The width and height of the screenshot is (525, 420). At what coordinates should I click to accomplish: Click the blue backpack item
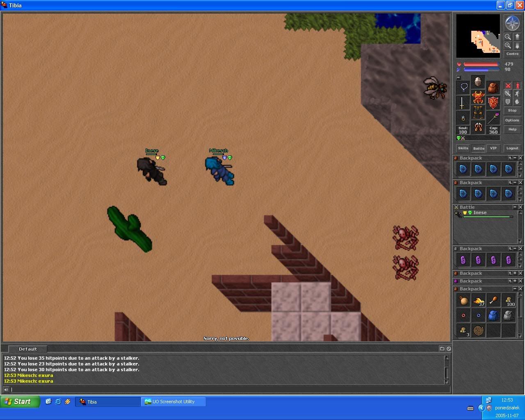[493, 315]
